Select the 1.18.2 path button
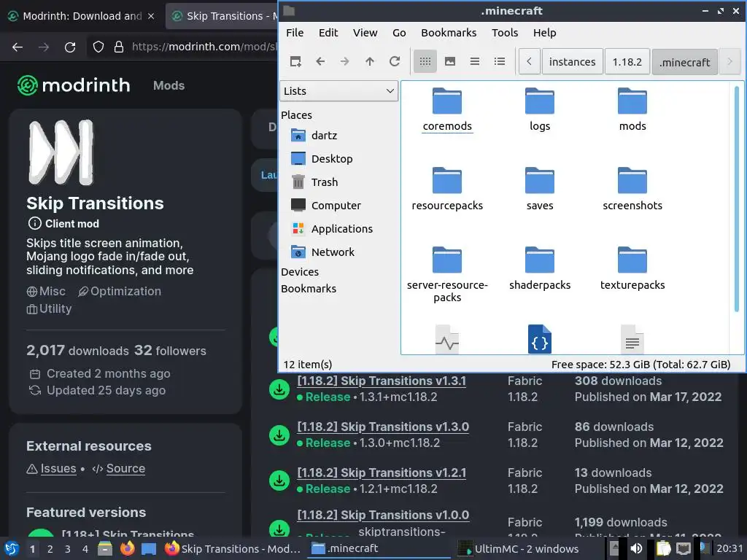 pos(627,62)
